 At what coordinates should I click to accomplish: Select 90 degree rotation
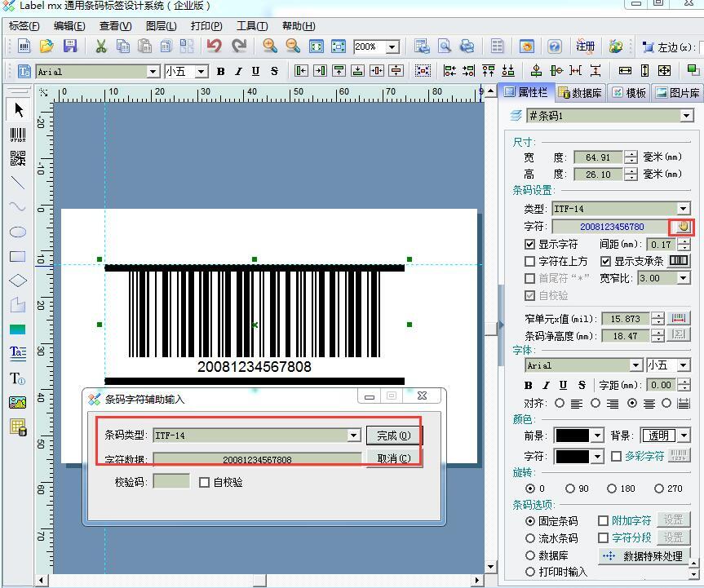[569, 489]
